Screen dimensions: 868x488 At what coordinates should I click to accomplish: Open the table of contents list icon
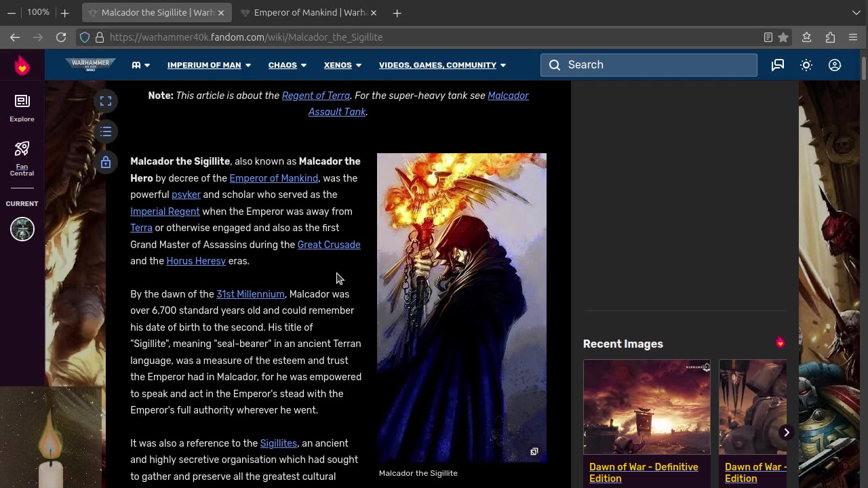click(106, 131)
